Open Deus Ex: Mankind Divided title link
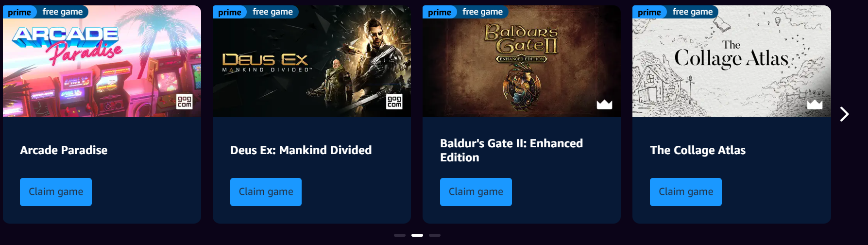This screenshot has height=245, width=868. pos(301,150)
